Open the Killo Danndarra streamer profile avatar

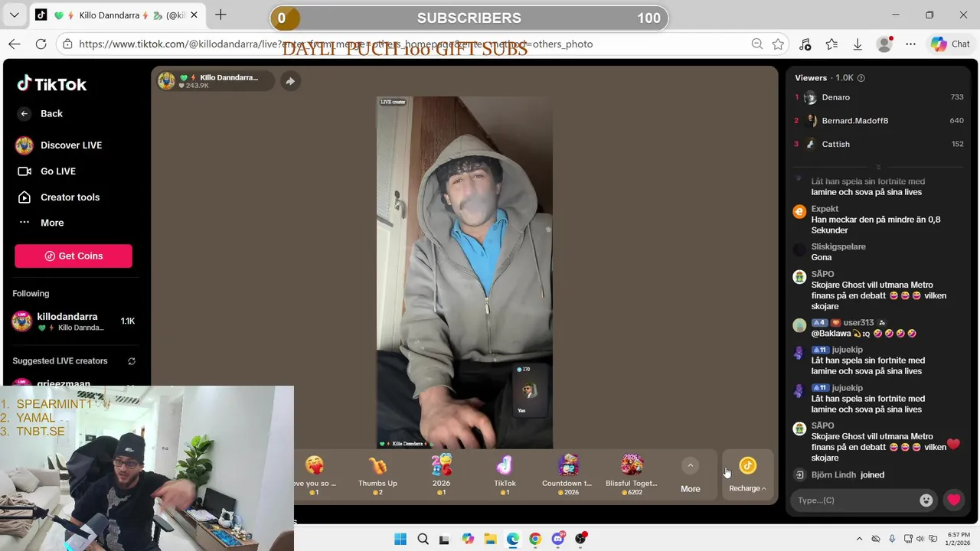pos(166,80)
